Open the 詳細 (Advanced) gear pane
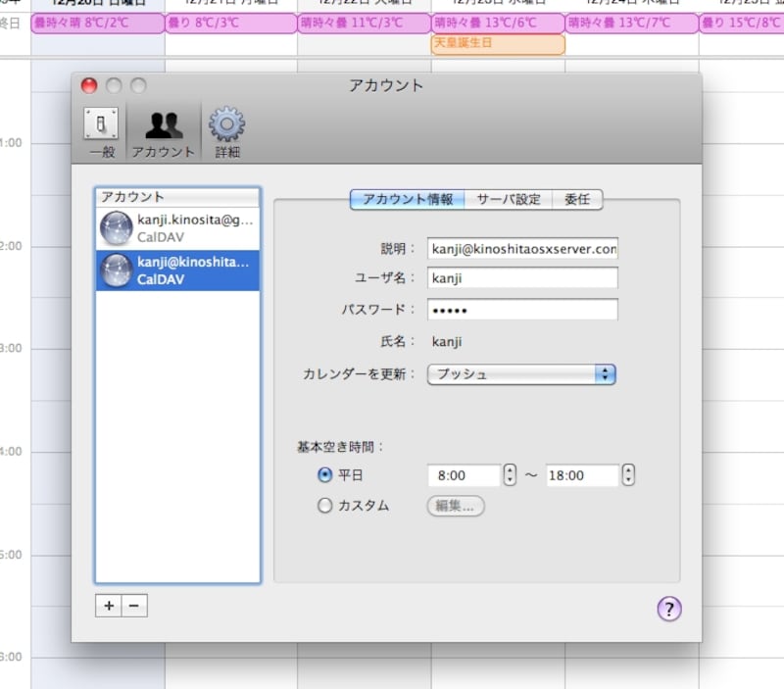784x689 pixels. pyautogui.click(x=227, y=132)
